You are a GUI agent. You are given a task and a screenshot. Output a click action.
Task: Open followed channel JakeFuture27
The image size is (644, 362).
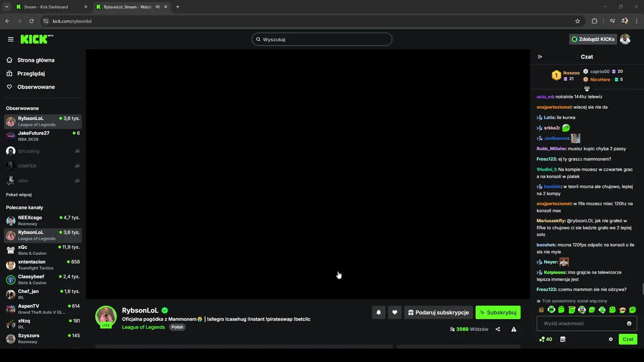pos(43,136)
